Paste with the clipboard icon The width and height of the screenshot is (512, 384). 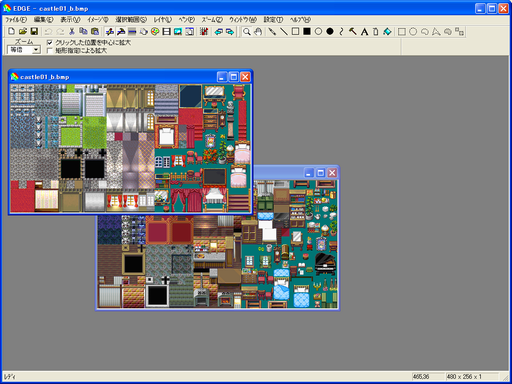(x=95, y=31)
